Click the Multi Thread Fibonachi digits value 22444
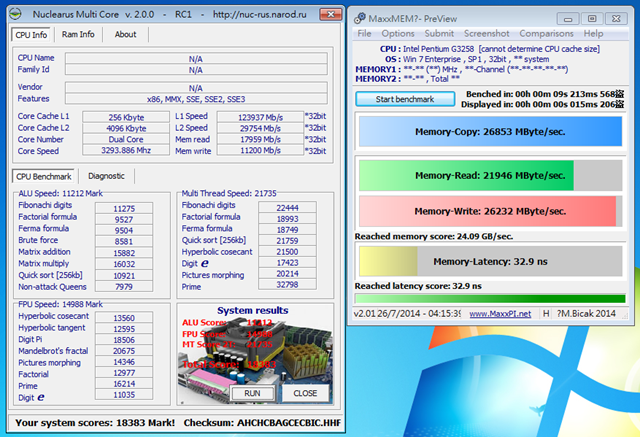 [x=287, y=208]
